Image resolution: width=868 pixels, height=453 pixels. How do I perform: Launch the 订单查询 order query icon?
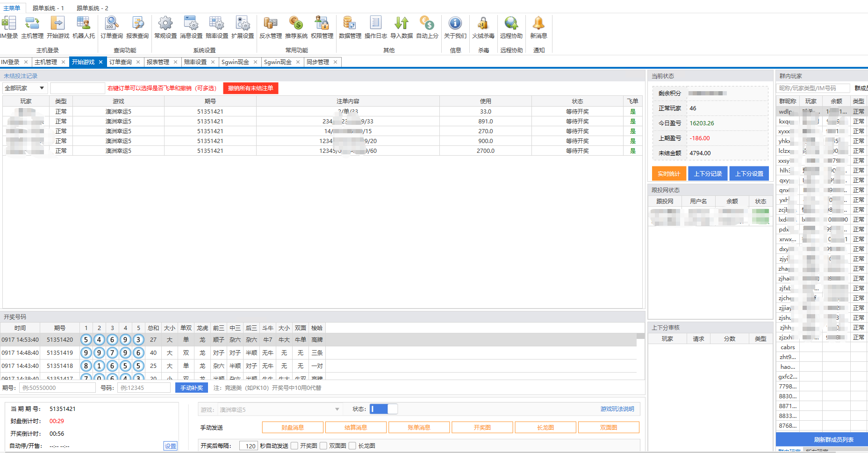coord(112,27)
